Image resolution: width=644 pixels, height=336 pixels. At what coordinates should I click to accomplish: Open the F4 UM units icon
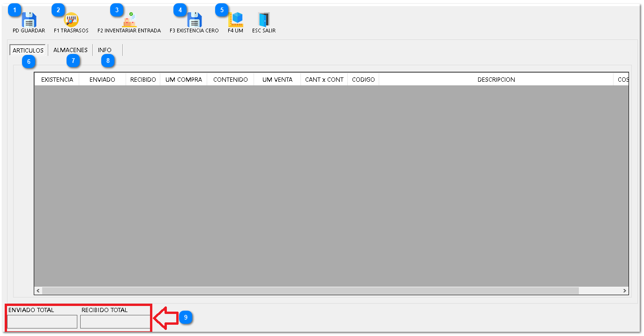(x=235, y=20)
